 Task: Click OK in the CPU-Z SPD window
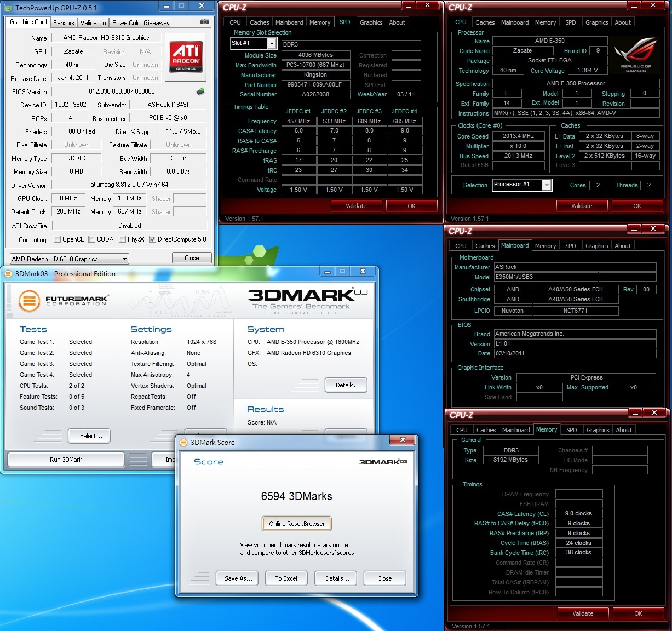pos(411,206)
